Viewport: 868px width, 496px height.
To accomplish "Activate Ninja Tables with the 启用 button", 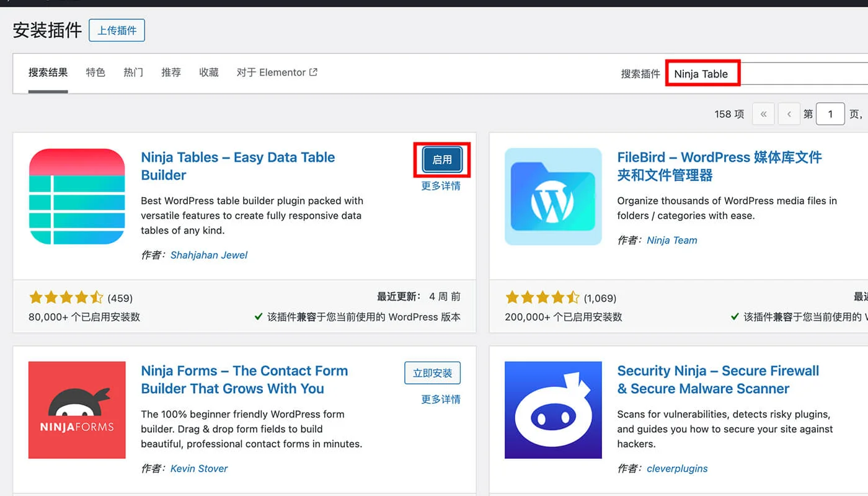I will (441, 159).
